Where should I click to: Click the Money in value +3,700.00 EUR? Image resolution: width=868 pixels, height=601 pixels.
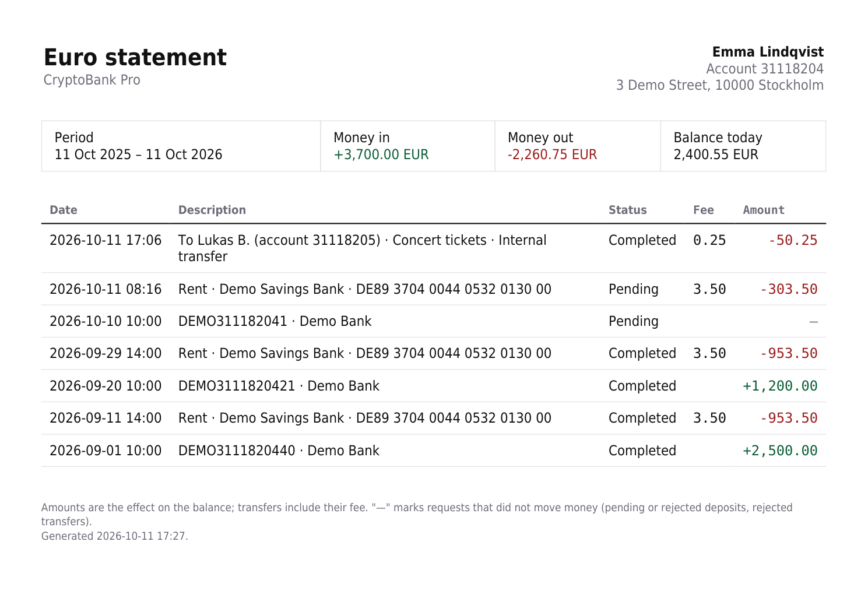381,154
